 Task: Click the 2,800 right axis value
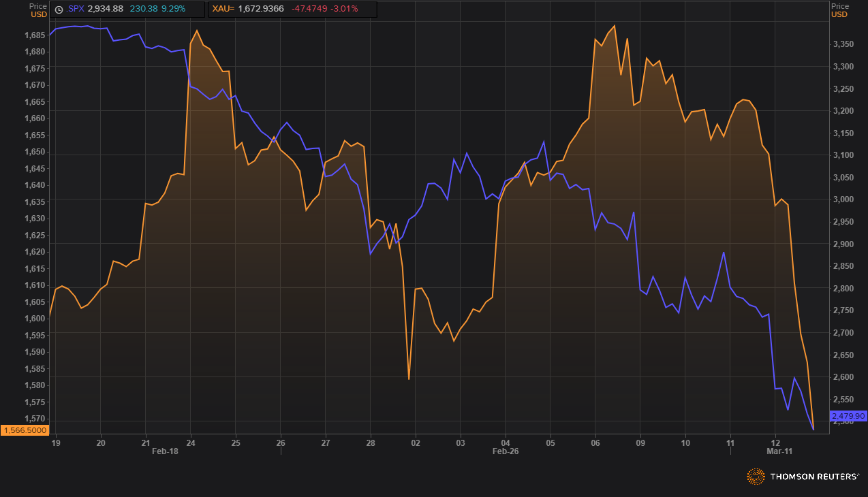click(x=842, y=289)
